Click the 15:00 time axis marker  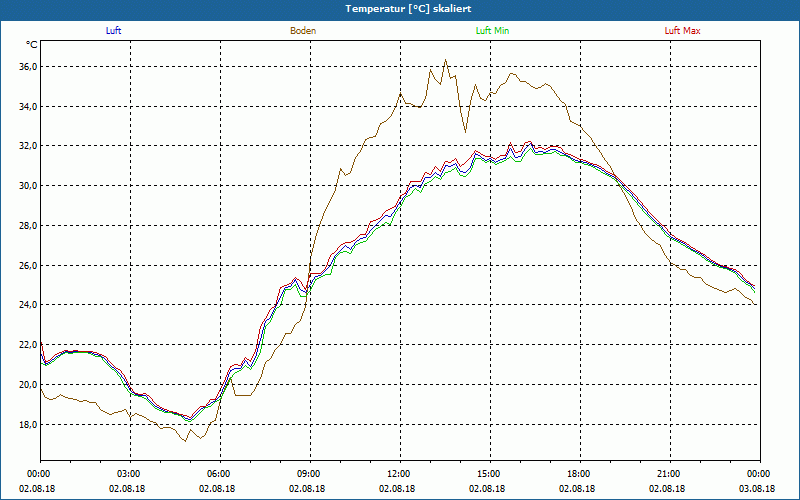click(489, 474)
